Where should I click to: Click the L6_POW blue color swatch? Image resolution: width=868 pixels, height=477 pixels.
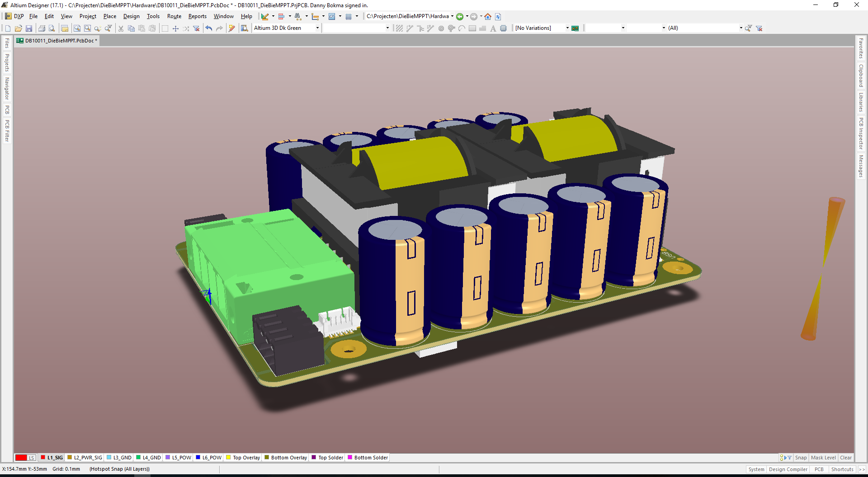coord(198,457)
